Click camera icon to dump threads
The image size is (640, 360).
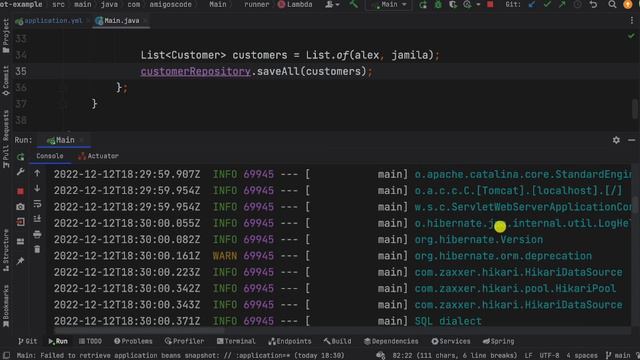20,207
